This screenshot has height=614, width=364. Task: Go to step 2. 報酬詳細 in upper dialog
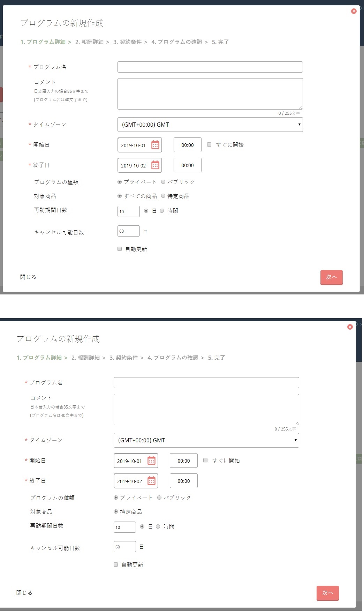pos(89,42)
